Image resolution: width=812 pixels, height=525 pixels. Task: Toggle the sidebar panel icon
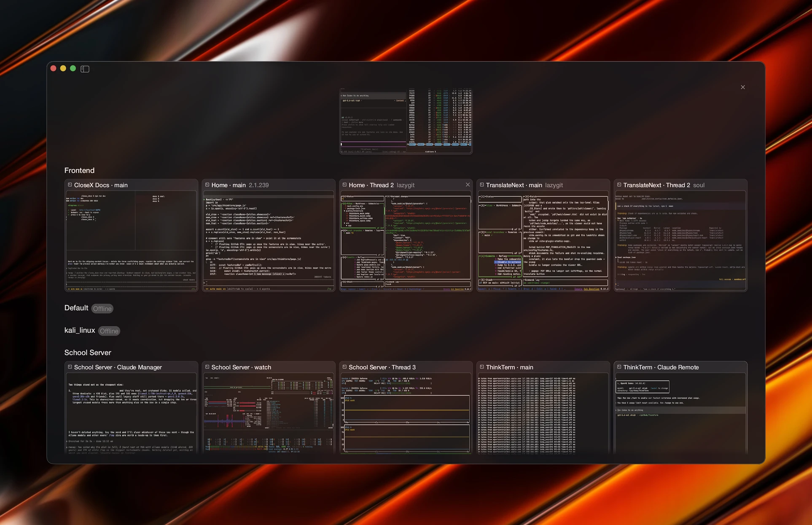pos(85,69)
